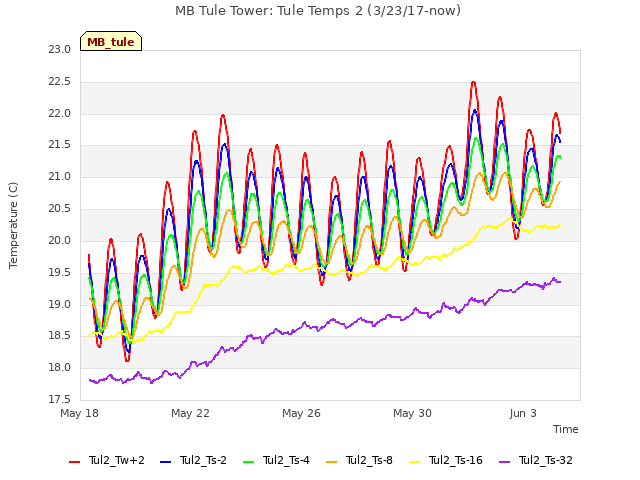Image resolution: width=640 pixels, height=480 pixels.
Task: Click the end of the purple Tul2_Ts-32 line
Action: pos(560,282)
